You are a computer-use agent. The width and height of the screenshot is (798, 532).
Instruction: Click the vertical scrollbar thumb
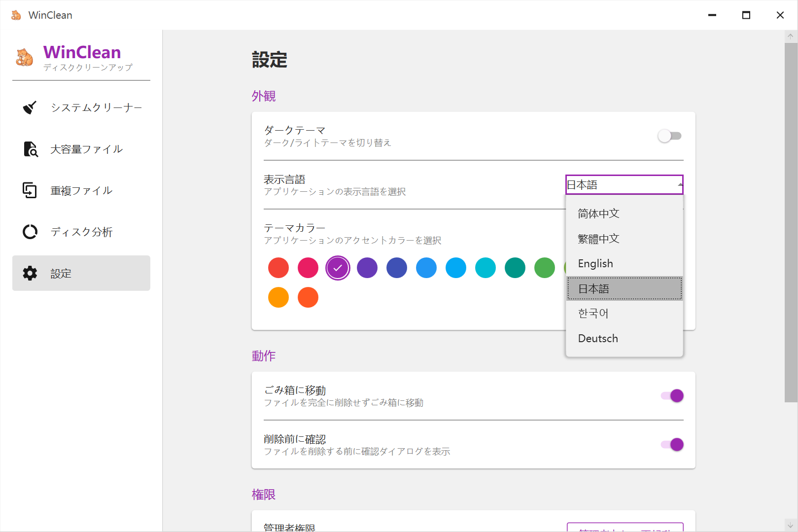click(x=791, y=222)
